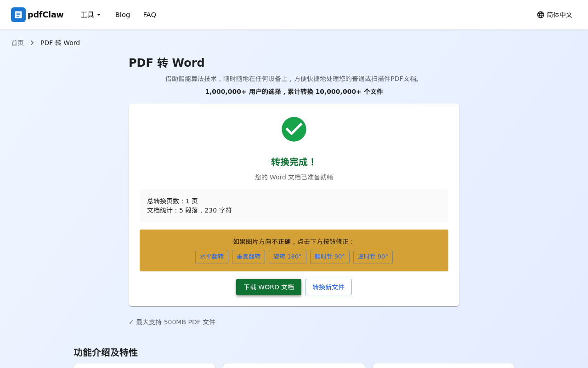Click the breadcrumb chevron after 首页
This screenshot has height=368, width=588.
coord(32,42)
